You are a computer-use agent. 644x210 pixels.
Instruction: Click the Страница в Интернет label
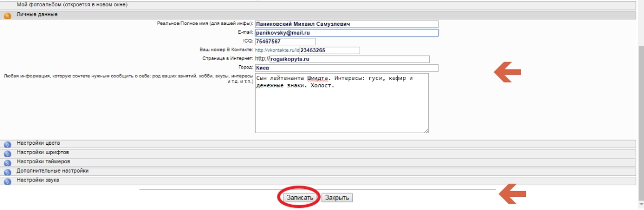(x=228, y=59)
